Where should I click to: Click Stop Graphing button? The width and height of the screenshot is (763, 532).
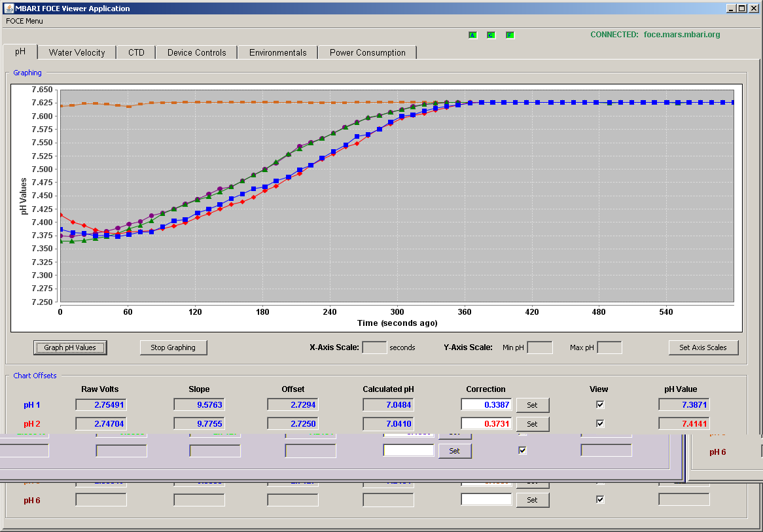click(173, 347)
